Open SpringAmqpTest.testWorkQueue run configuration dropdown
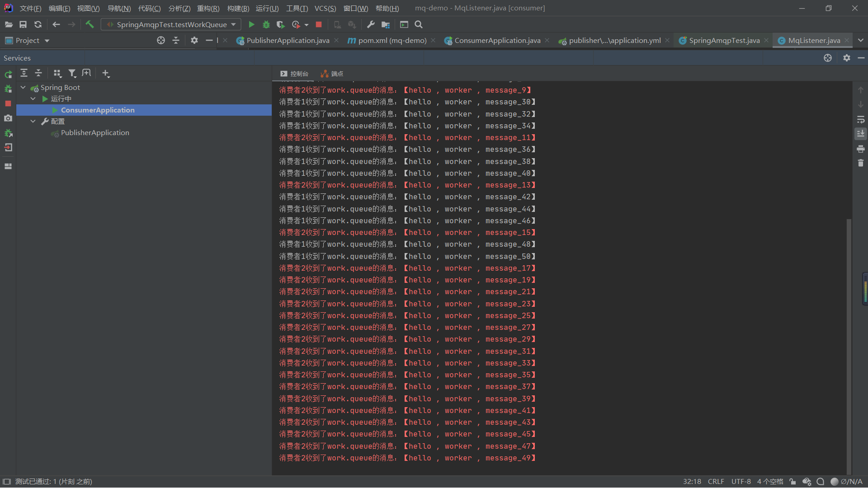 tap(171, 24)
